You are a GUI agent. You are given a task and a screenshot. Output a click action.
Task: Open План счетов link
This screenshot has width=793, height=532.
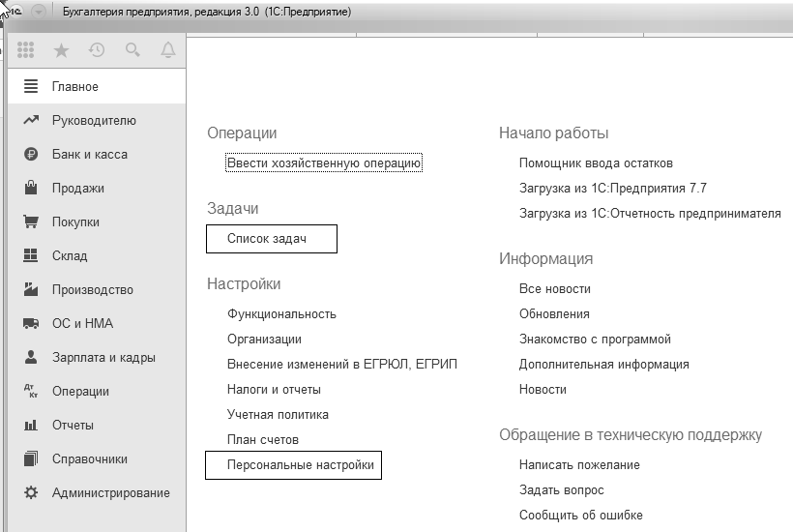[262, 440]
